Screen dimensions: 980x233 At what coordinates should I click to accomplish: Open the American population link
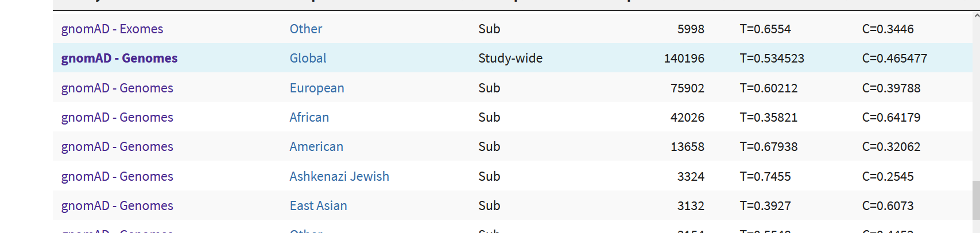[316, 146]
